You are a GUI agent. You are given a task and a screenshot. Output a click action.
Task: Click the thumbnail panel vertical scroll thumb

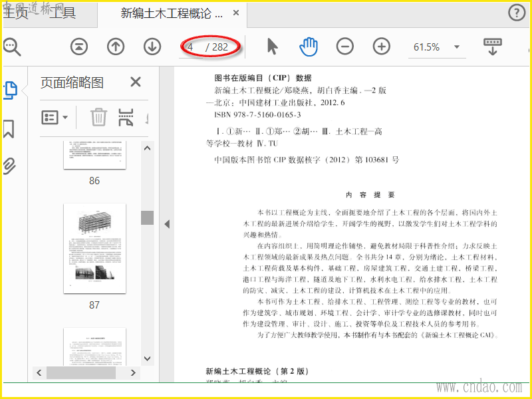(x=147, y=217)
